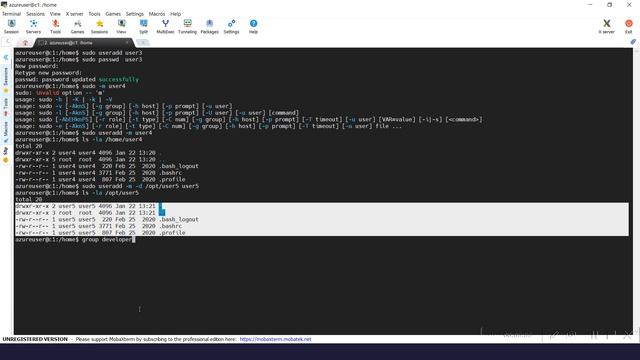The image size is (640, 360).
Task: Click the 'sudo useradd -m user4' line
Action: [84, 133]
